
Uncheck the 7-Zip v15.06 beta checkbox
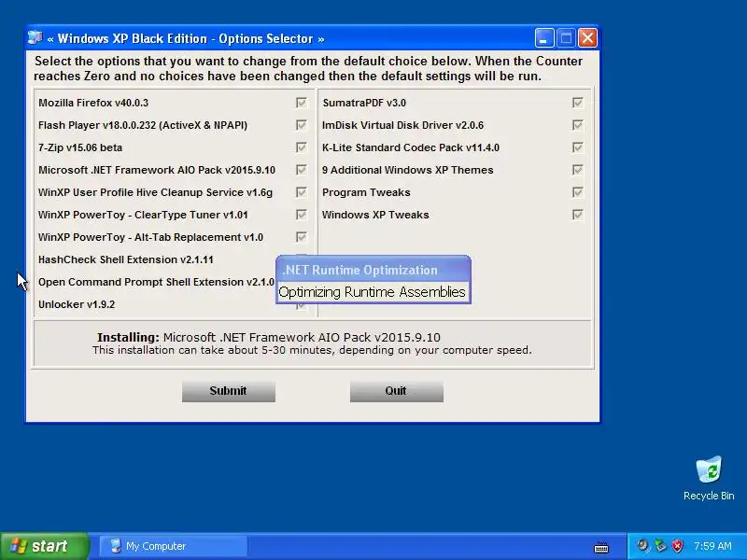301,147
